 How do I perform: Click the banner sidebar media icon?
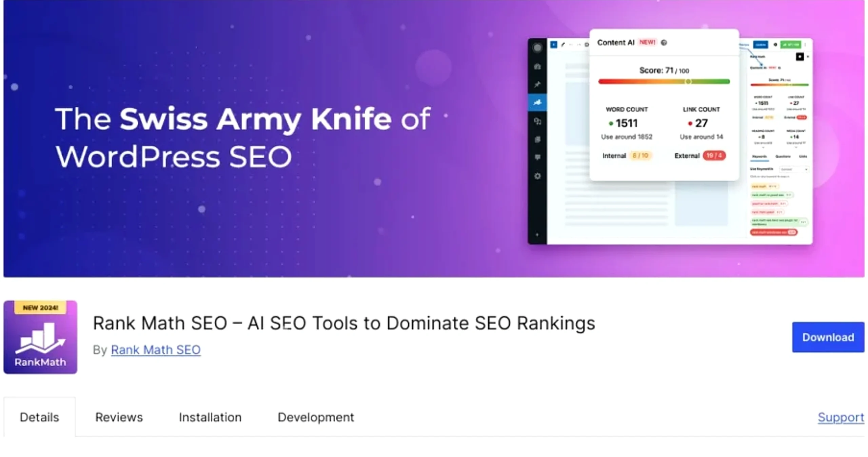[537, 121]
